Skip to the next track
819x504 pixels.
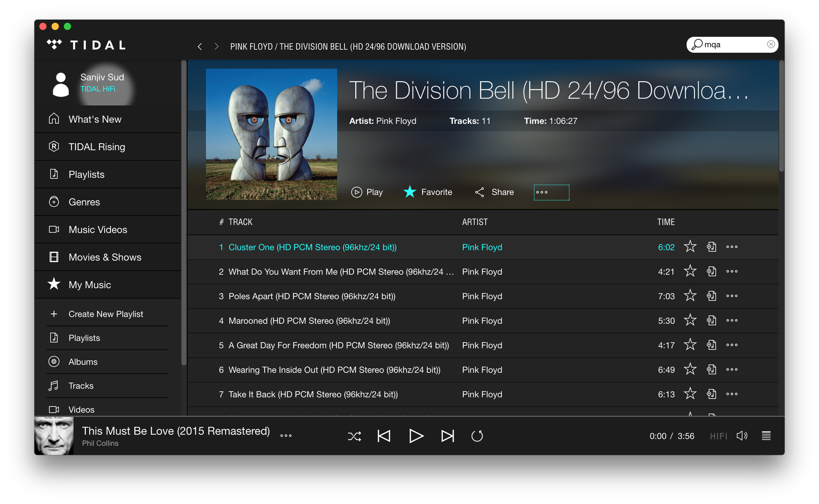click(x=447, y=436)
